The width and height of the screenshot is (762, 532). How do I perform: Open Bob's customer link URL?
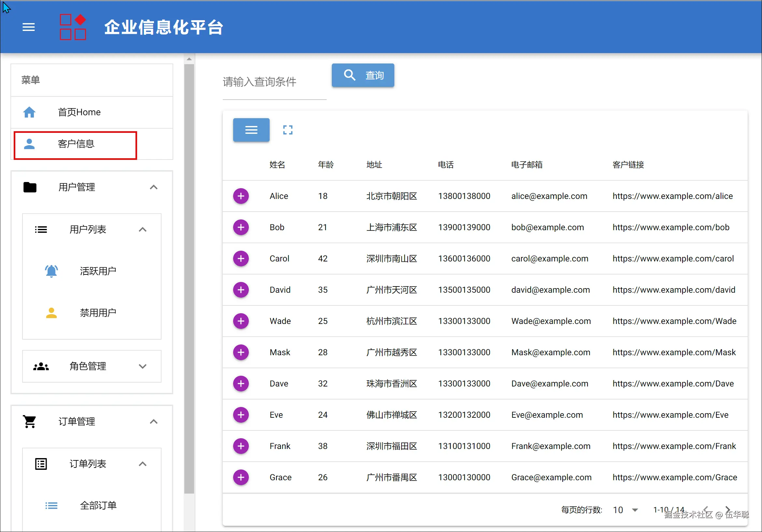[x=670, y=227]
